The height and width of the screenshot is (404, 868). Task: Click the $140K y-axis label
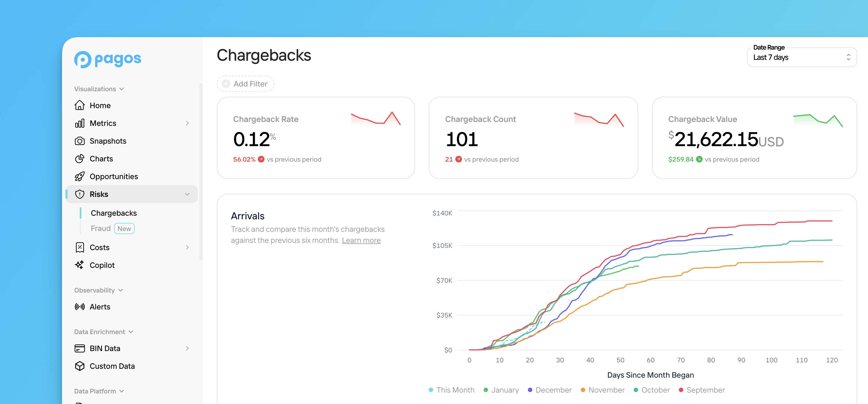[x=442, y=213]
